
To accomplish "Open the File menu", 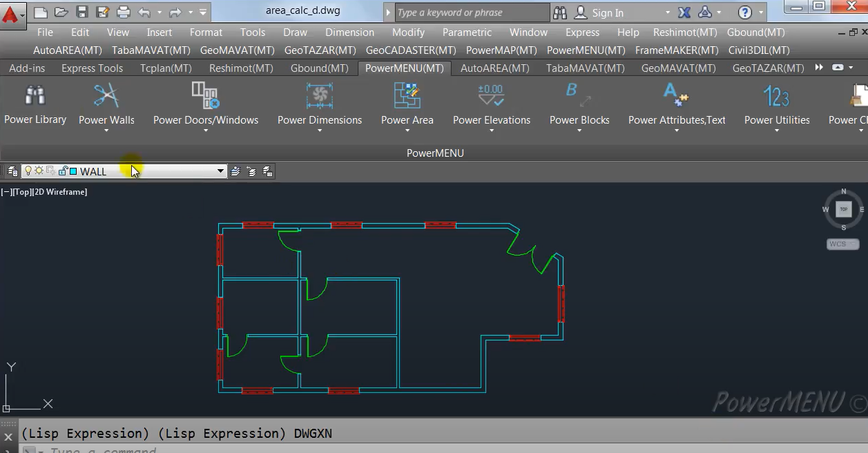I will pyautogui.click(x=45, y=32).
